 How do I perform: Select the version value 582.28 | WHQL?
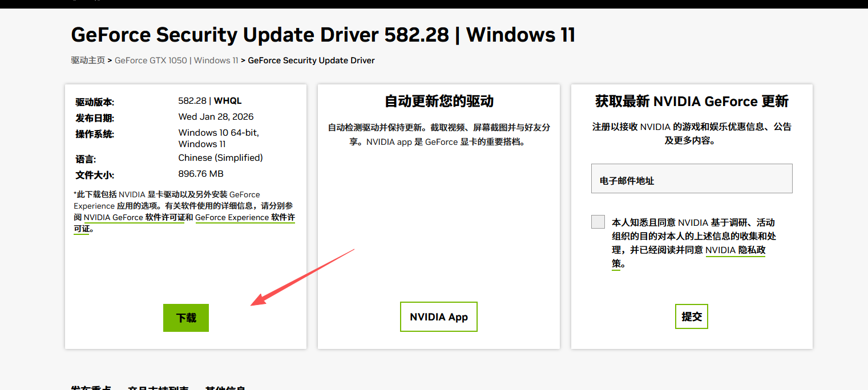[210, 101]
